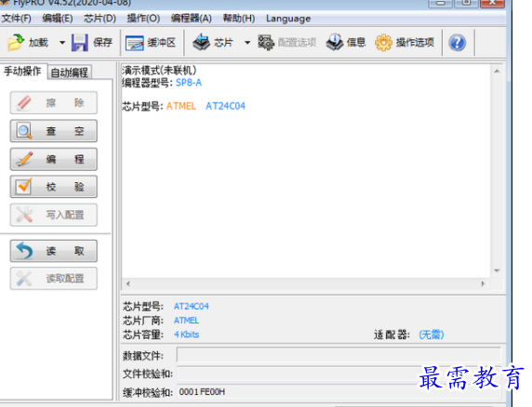Viewport: 532px width, 407px height.
Task: Click the 芯片 (Chip) select icon
Action: coord(202,43)
